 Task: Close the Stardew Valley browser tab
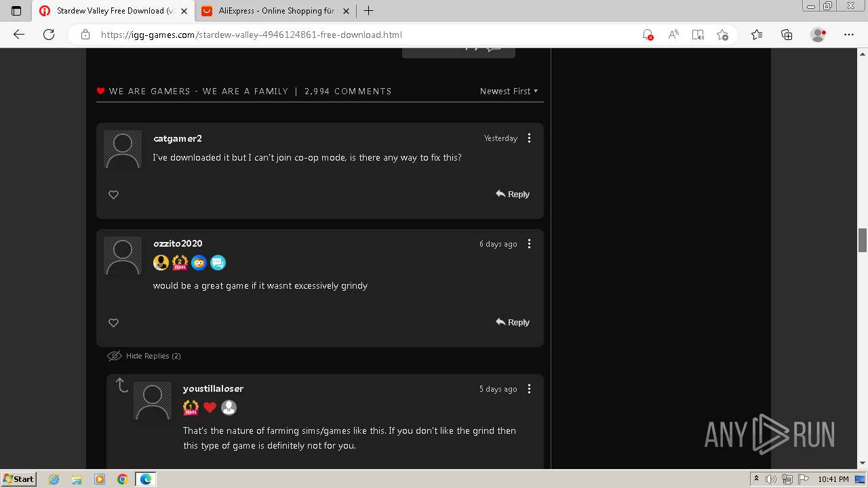tap(184, 11)
